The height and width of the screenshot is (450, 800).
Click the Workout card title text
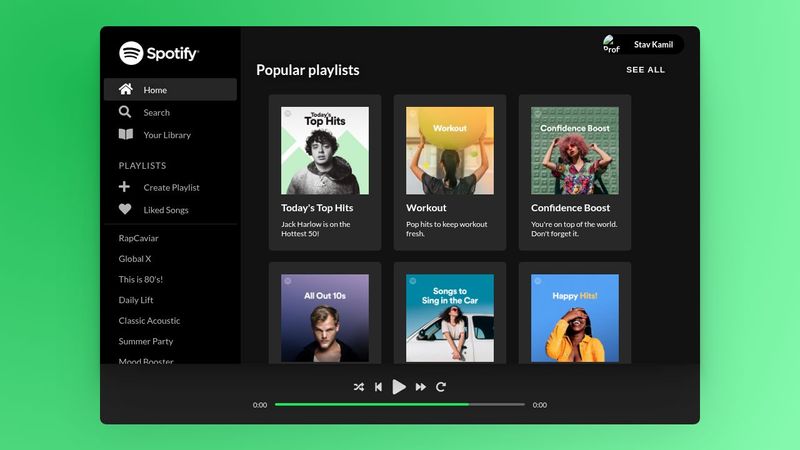click(426, 208)
